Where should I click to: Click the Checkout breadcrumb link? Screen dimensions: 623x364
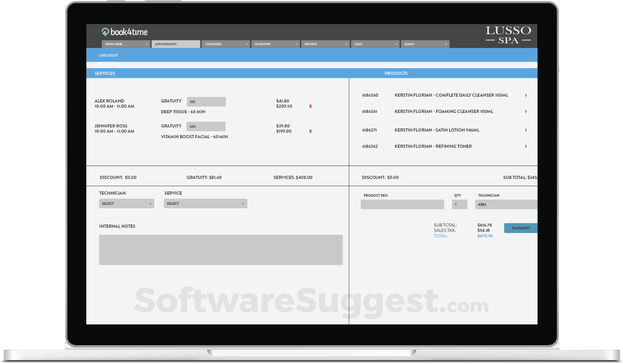click(108, 56)
